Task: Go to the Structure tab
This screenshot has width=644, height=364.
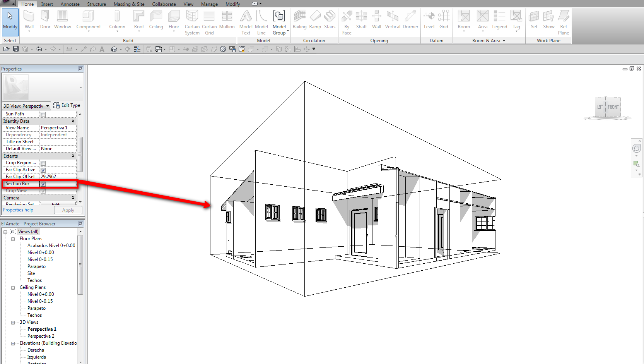Action: tap(96, 4)
